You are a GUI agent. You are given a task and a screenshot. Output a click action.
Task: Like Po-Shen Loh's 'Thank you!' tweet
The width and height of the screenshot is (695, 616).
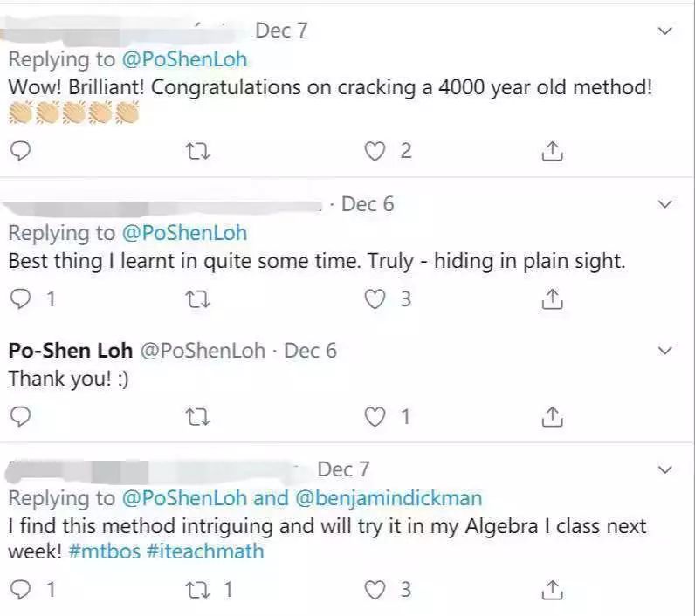[375, 417]
